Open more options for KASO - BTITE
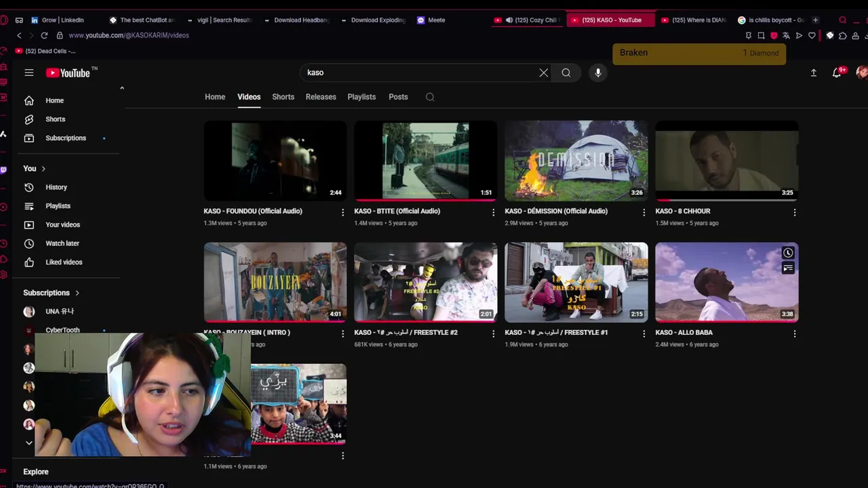The height and width of the screenshot is (488, 868). pos(493,212)
